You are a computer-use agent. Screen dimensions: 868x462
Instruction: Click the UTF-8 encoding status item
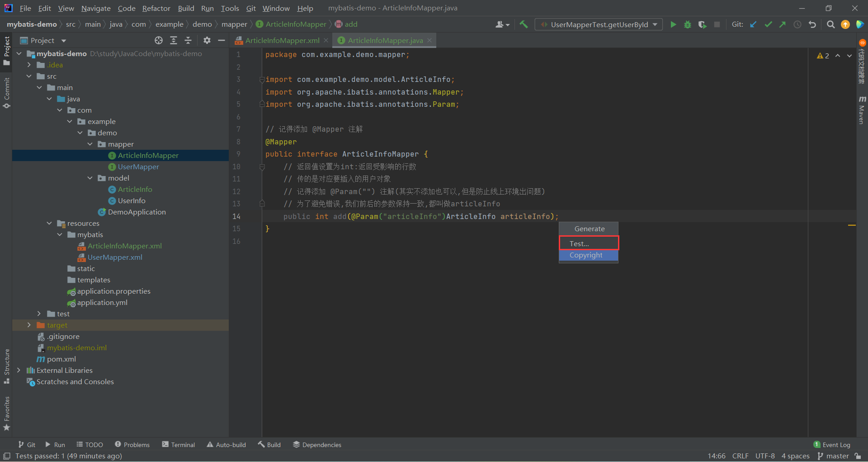(x=765, y=456)
